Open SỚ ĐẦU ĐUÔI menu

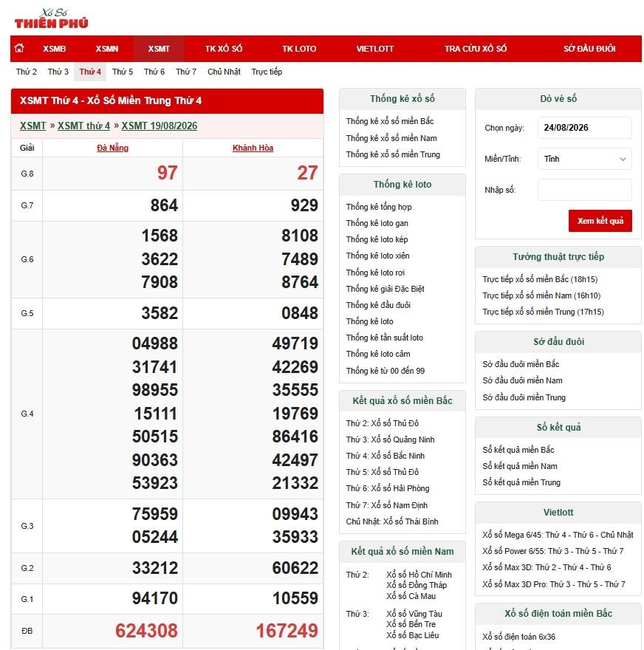coord(589,49)
